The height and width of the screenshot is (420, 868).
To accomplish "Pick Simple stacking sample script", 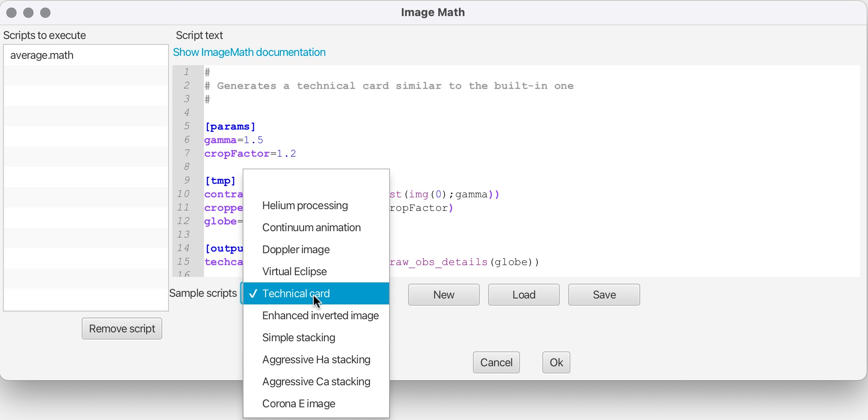I will tap(316, 337).
